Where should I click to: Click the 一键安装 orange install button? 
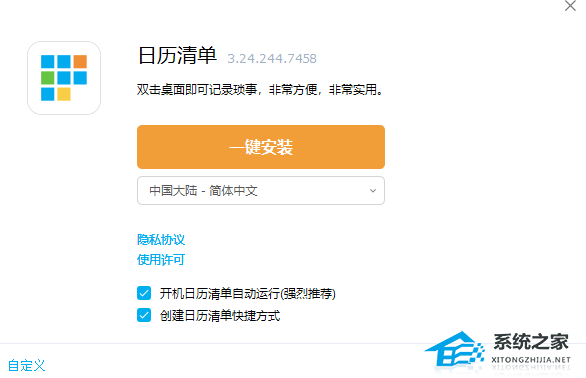click(x=261, y=147)
